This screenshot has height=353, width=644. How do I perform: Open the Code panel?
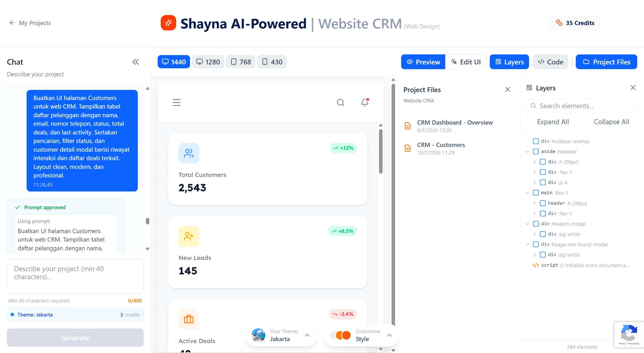click(x=550, y=62)
